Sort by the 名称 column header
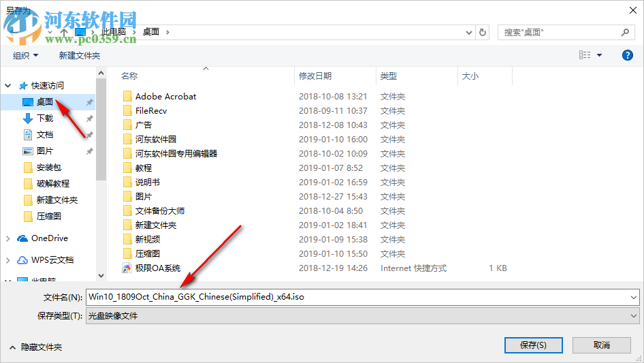 [129, 76]
